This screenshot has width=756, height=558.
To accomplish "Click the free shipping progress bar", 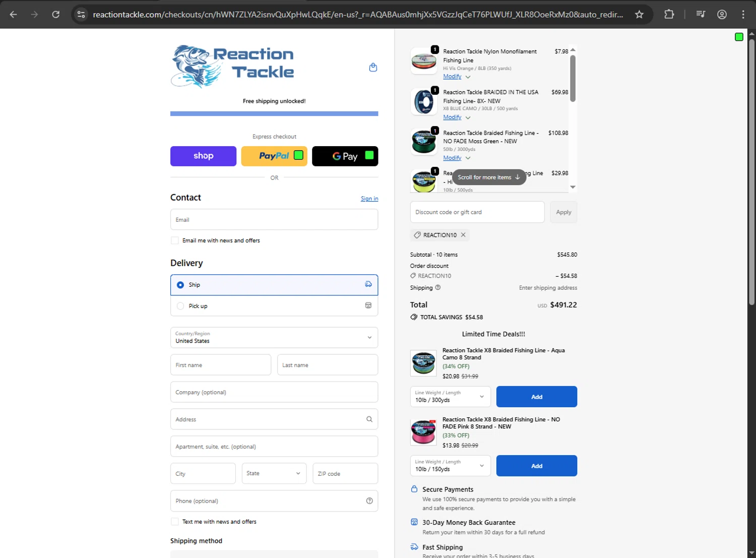I will coord(274,114).
